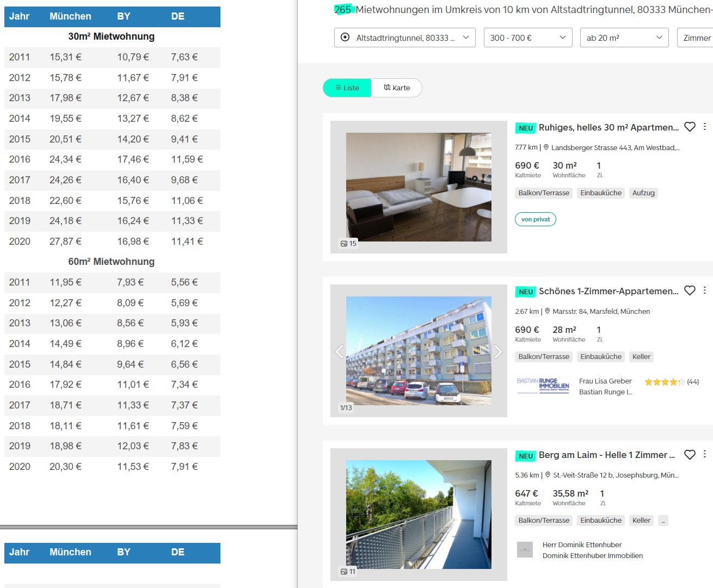
Task: Open the Ruhiges, helles 30 m² Apartment title
Action: (608, 127)
